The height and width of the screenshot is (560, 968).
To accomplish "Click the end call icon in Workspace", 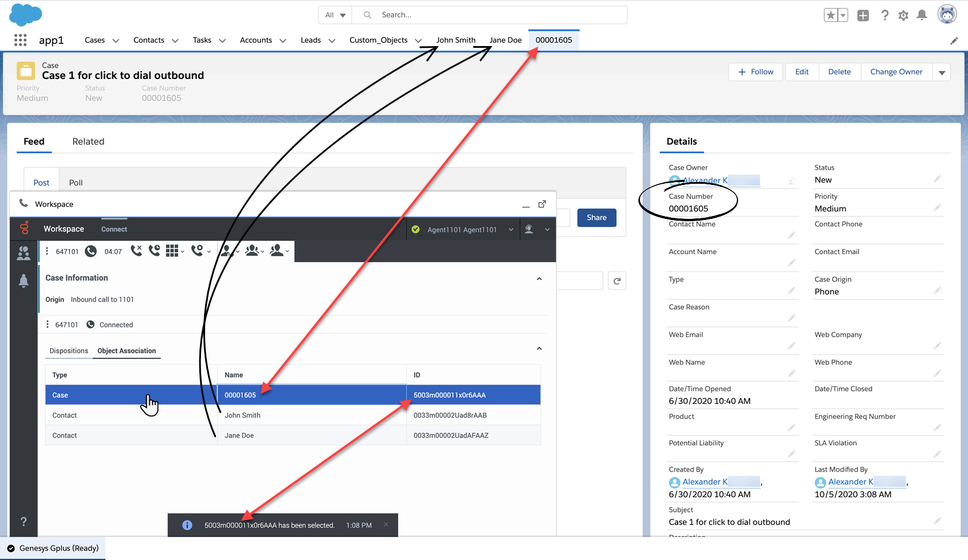I will pyautogui.click(x=136, y=251).
